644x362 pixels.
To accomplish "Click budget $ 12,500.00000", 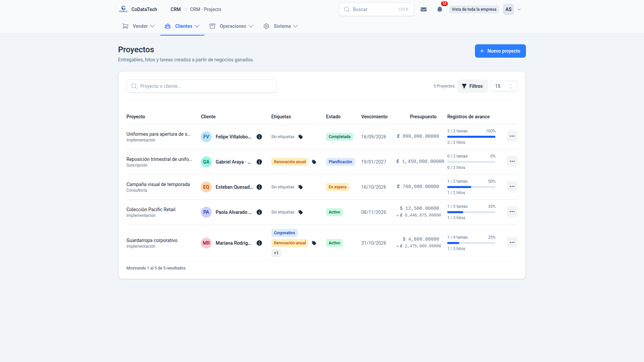I will pyautogui.click(x=419, y=208).
